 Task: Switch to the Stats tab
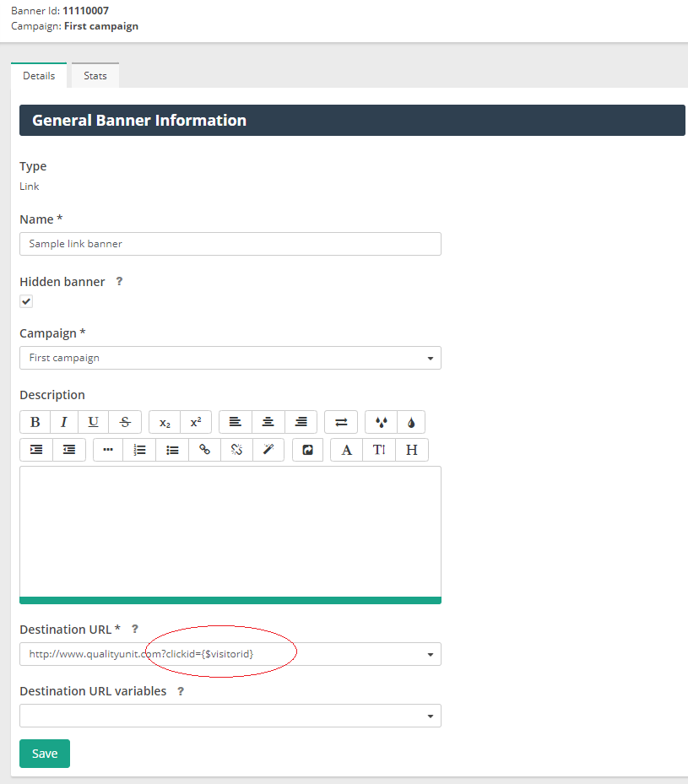click(x=95, y=76)
